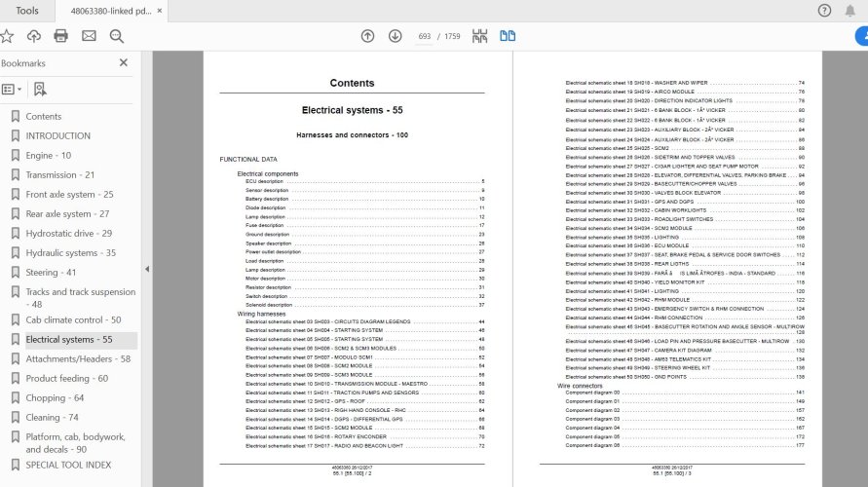This screenshot has width=868, height=487.
Task: Open Rear axle system - 27 bookmark
Action: 67,213
